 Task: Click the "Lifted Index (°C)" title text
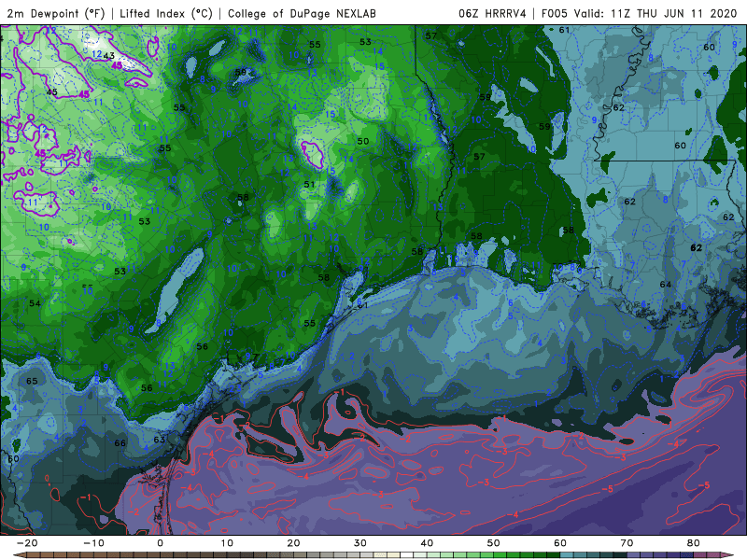(x=166, y=13)
